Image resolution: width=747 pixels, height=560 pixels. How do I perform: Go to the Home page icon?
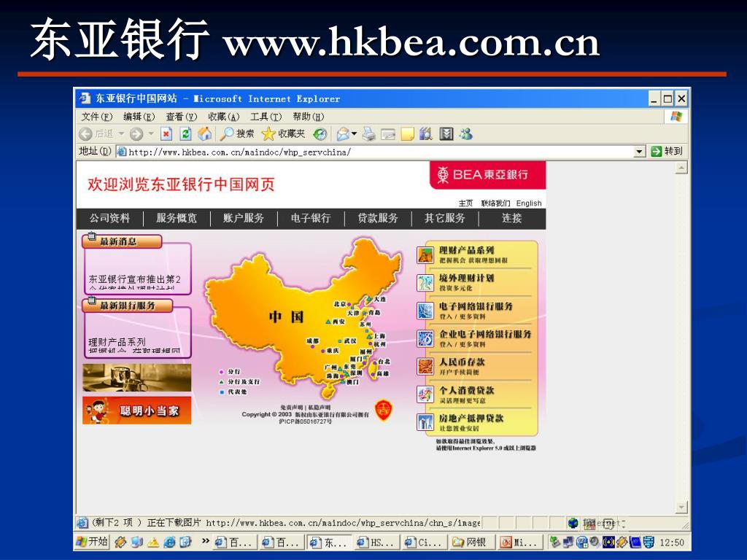[205, 134]
